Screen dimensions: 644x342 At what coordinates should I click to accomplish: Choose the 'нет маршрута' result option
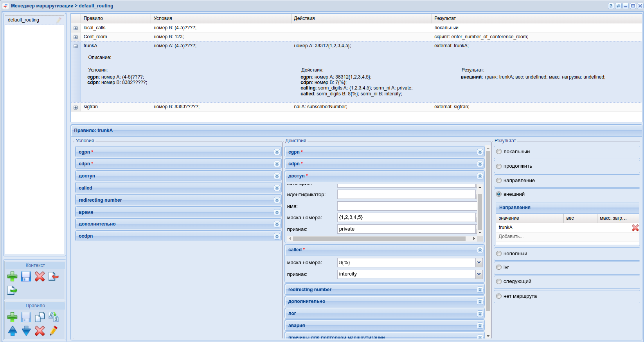[x=499, y=296]
